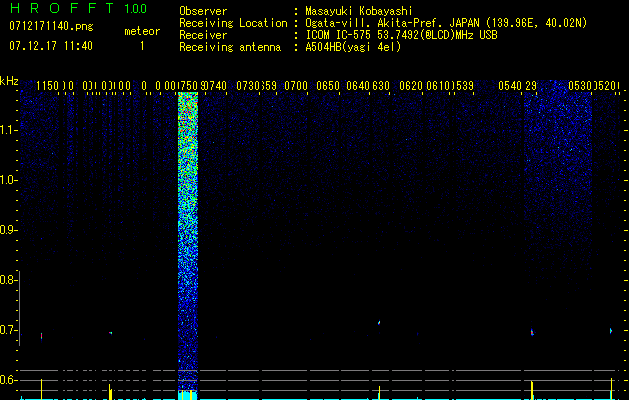Click the 0730 time label
This screenshot has width=629, height=400.
point(248,86)
